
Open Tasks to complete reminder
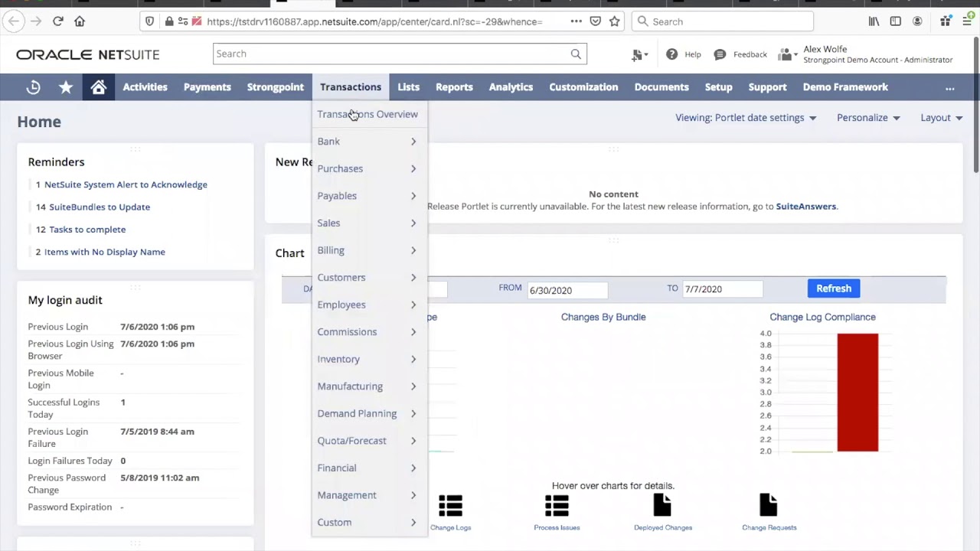[x=87, y=230]
